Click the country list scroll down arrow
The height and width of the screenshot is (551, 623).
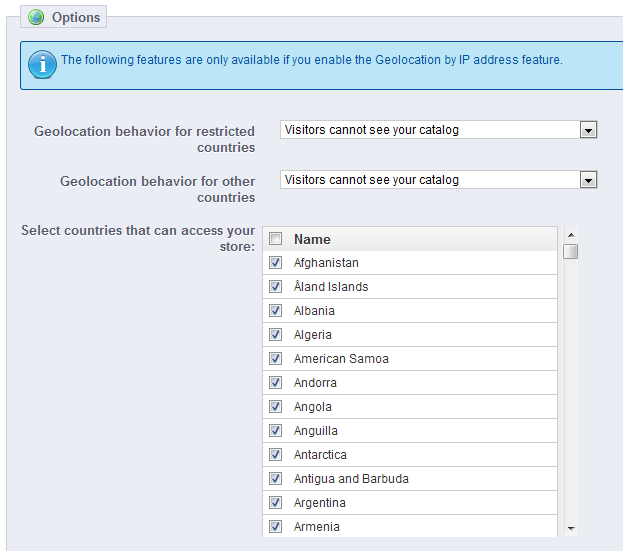[x=571, y=528]
